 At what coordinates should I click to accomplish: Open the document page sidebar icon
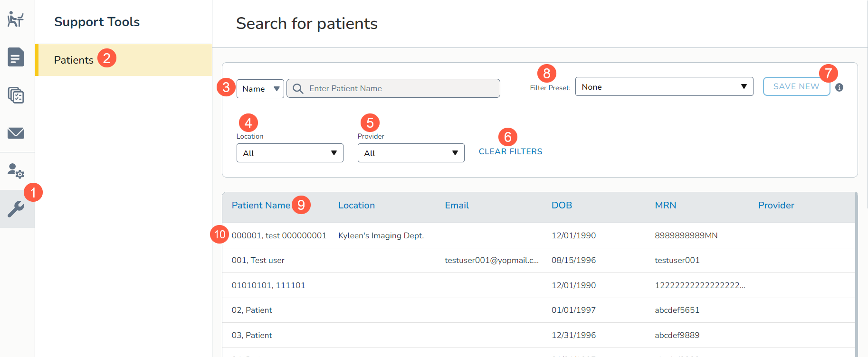click(16, 57)
